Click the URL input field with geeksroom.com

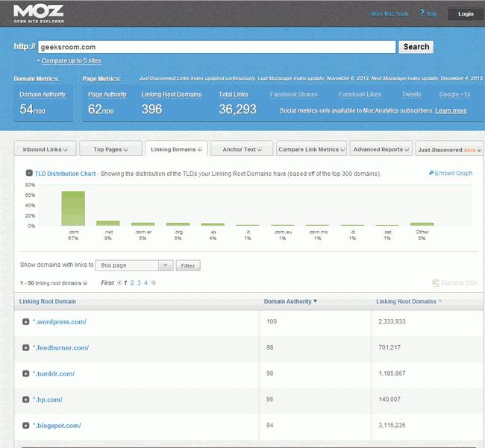click(216, 47)
